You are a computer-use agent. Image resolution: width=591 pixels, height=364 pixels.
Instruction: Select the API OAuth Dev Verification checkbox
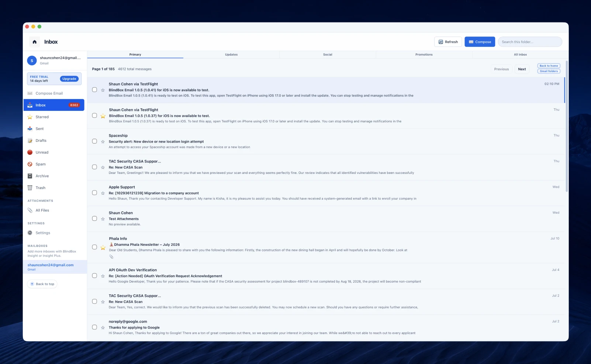[94, 276]
